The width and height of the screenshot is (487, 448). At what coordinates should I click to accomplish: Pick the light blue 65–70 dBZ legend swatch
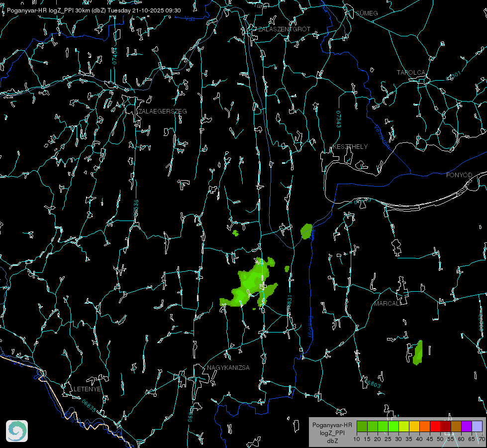tap(477, 427)
